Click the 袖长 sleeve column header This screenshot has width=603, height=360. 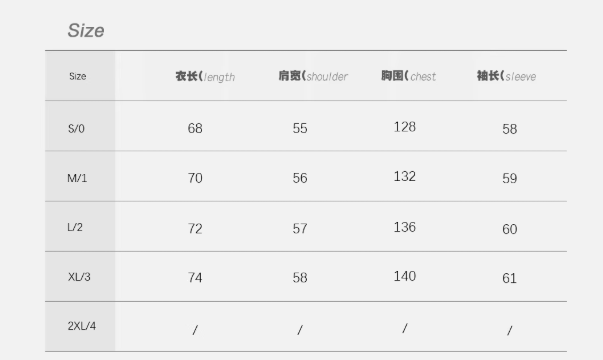click(506, 76)
